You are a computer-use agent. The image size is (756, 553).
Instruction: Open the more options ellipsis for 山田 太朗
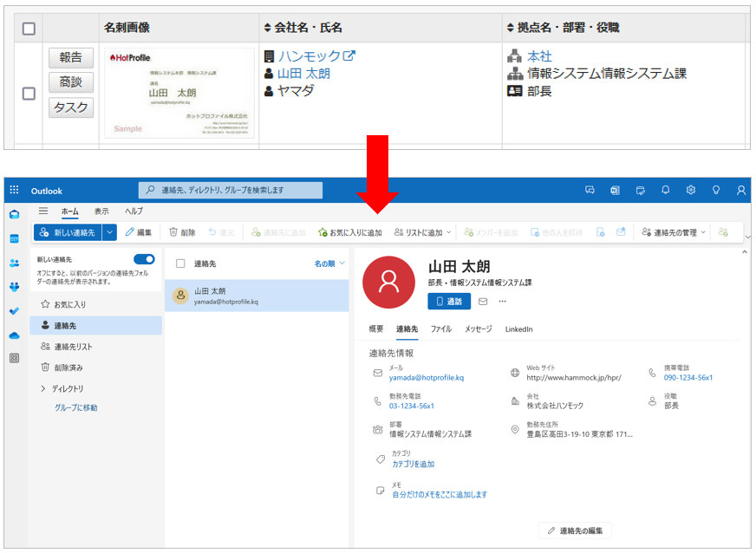tap(502, 302)
